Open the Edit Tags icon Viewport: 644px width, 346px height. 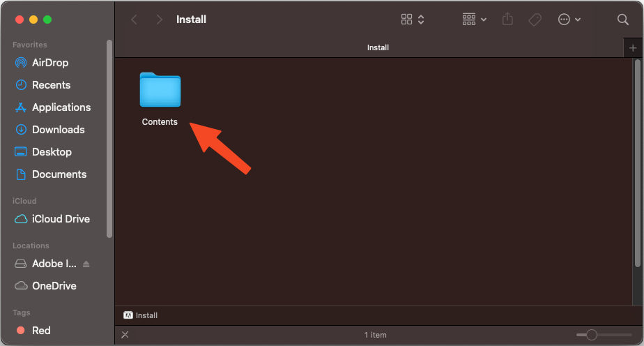pos(535,20)
